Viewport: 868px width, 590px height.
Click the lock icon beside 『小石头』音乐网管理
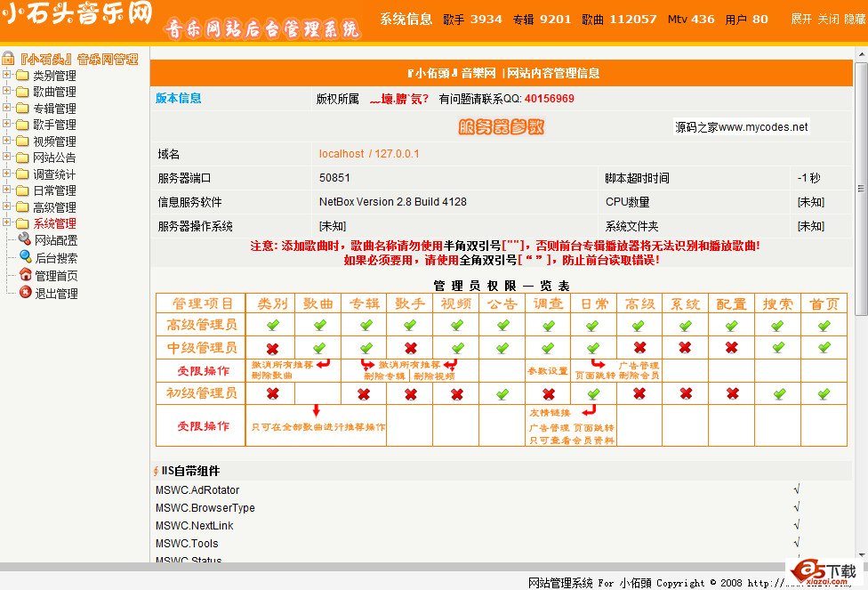pyautogui.click(x=8, y=58)
